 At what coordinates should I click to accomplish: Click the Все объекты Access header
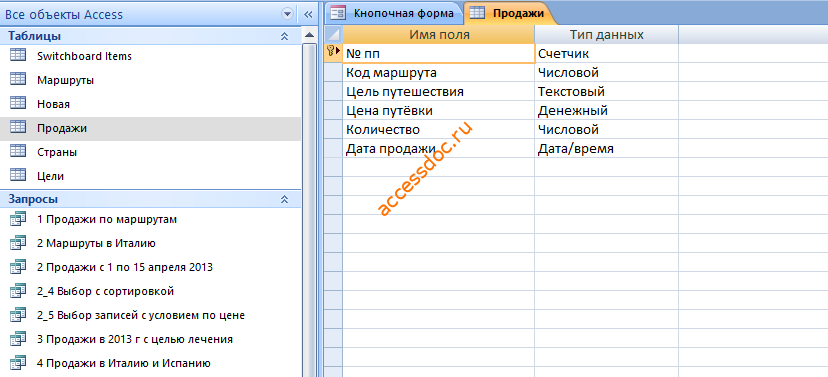tap(64, 15)
